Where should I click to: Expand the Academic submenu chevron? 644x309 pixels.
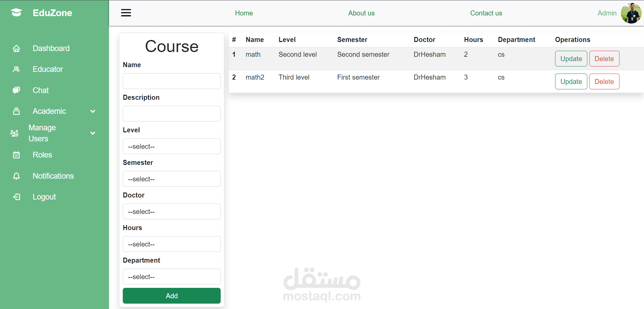[93, 111]
